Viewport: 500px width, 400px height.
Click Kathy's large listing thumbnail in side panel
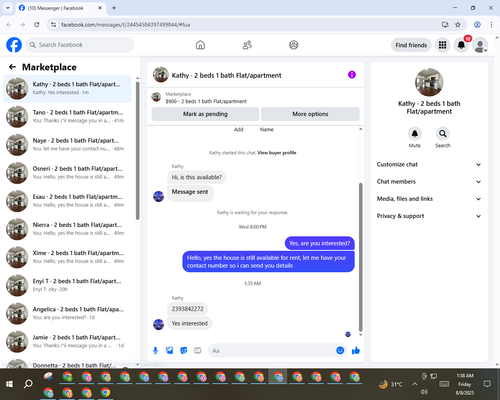tap(429, 82)
